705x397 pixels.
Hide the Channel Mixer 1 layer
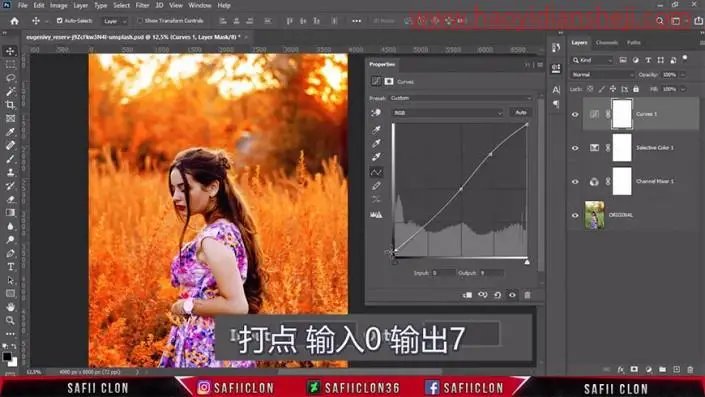coord(575,182)
